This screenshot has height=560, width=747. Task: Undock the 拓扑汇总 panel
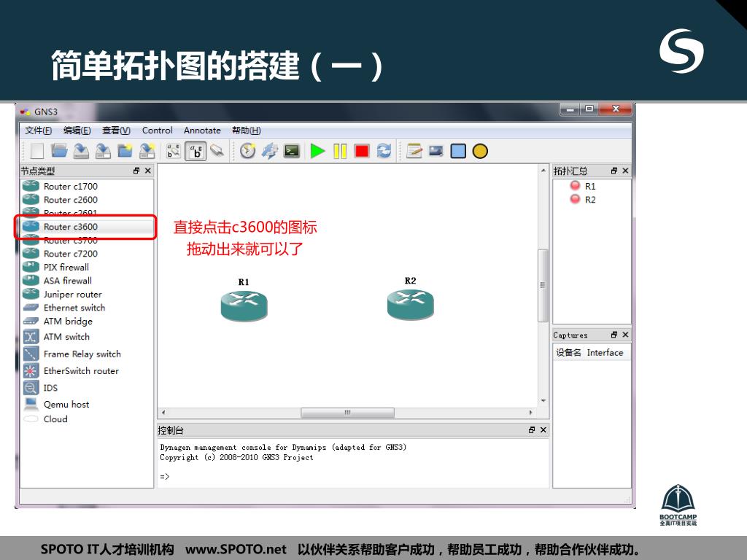coord(614,171)
